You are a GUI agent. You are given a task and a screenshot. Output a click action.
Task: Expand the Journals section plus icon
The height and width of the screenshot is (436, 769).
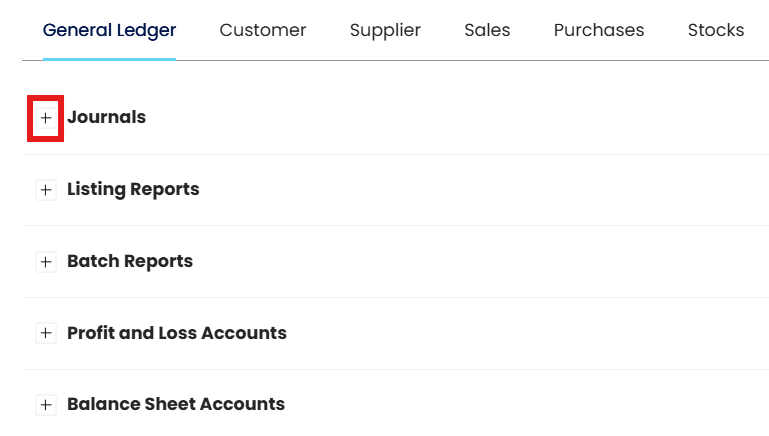click(46, 118)
